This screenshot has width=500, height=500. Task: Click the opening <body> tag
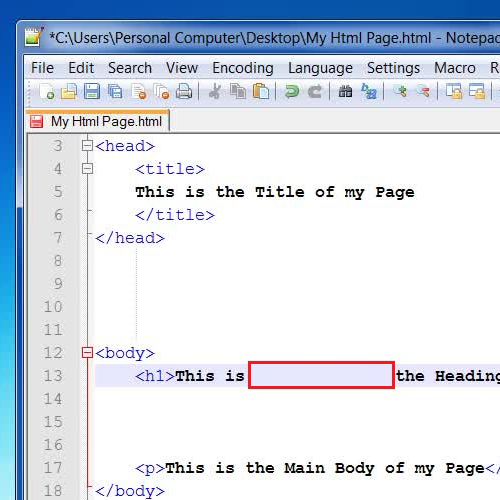pyautogui.click(x=125, y=353)
